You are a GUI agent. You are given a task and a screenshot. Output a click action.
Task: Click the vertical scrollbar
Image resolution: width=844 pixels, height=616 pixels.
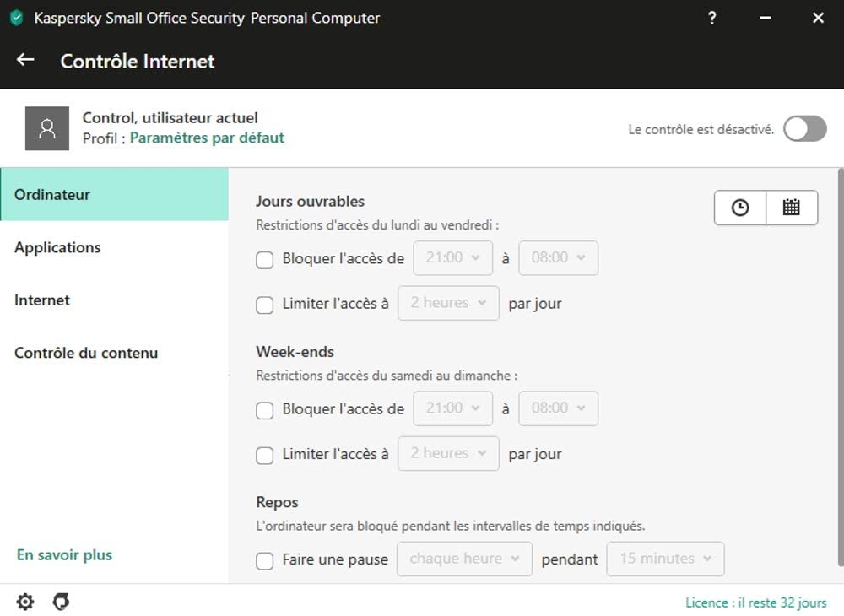point(840,363)
